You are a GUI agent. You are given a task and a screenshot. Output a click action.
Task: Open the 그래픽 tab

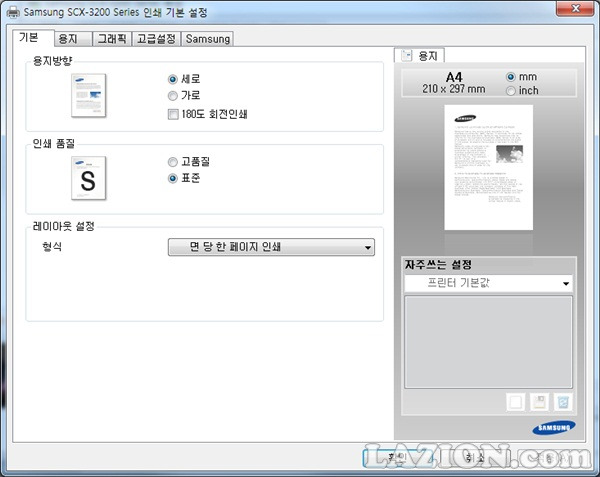(112, 39)
